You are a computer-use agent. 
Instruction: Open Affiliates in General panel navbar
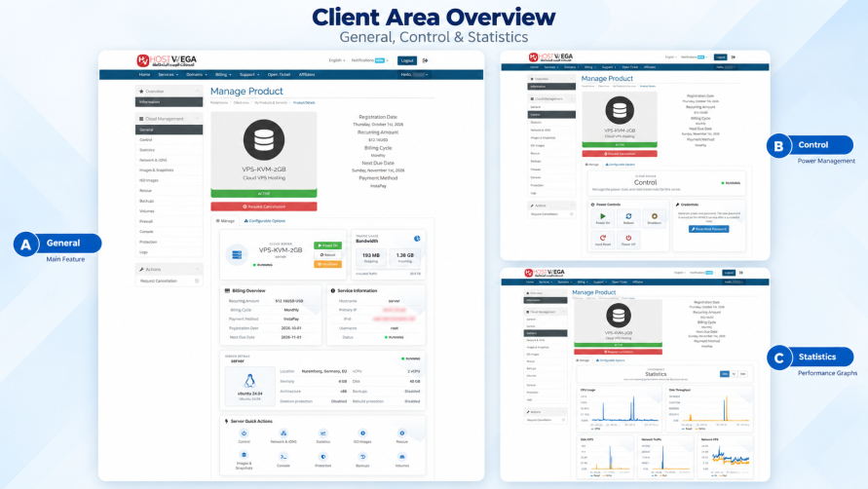pyautogui.click(x=307, y=74)
